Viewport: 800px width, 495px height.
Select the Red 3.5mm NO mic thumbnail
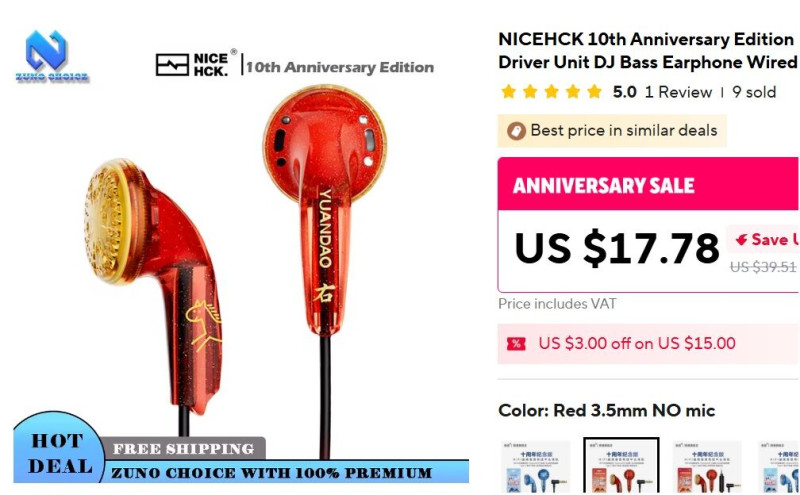[621, 465]
